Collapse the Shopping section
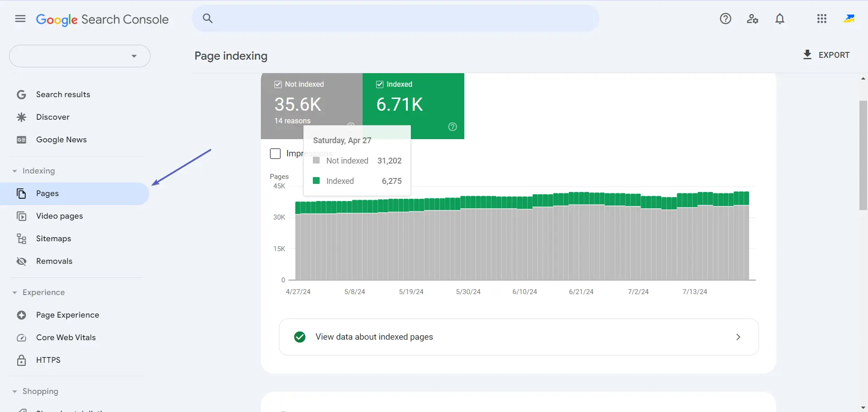 (14, 391)
